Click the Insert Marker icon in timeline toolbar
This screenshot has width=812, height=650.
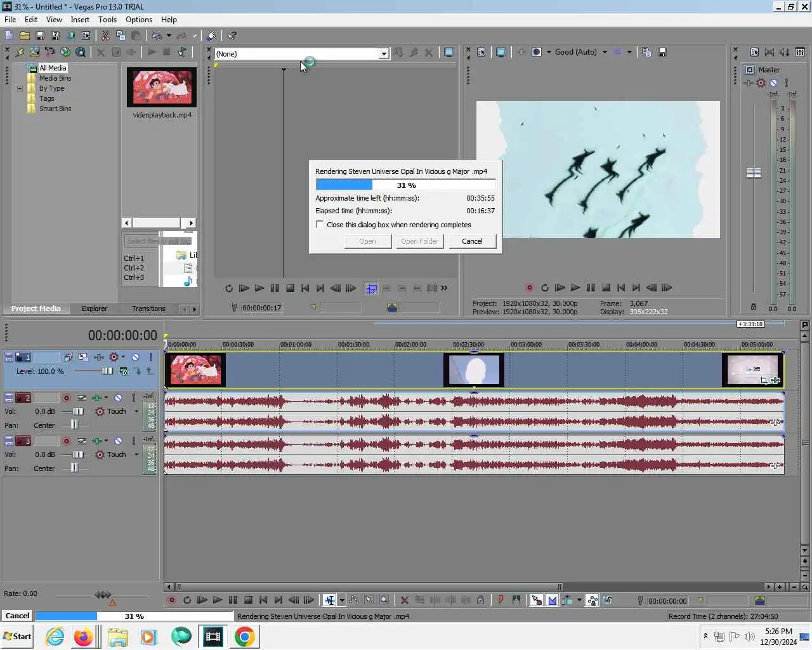coord(501,600)
